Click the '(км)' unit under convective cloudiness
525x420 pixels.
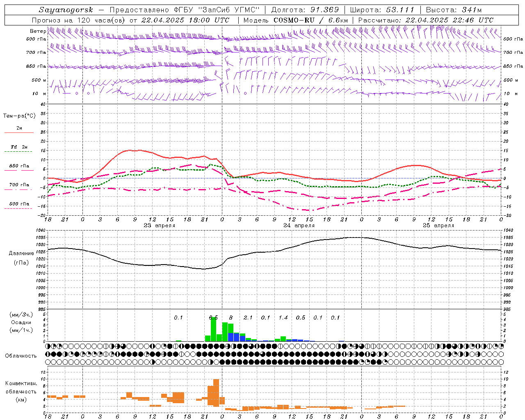[x=21, y=399]
